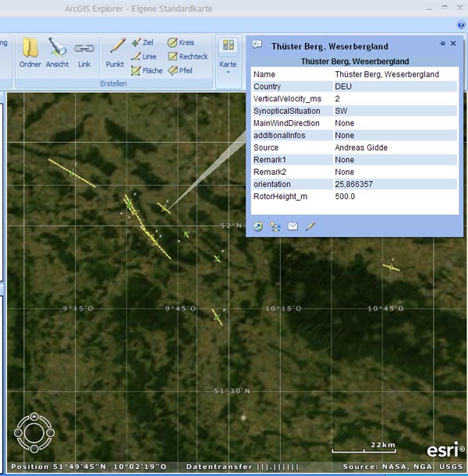Choose the Kreis circle tool
468x476 pixels.
coord(181,42)
